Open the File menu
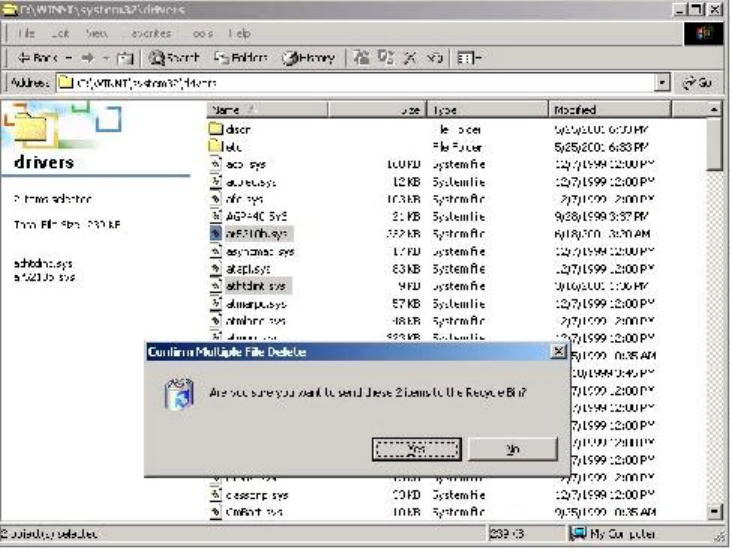731x549 pixels. (x=26, y=33)
